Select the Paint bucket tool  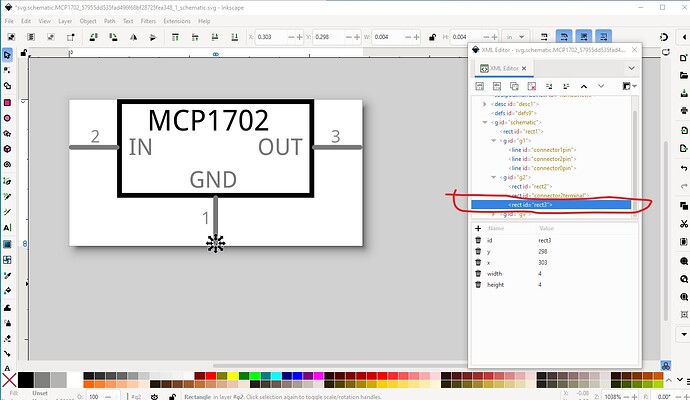[7, 291]
